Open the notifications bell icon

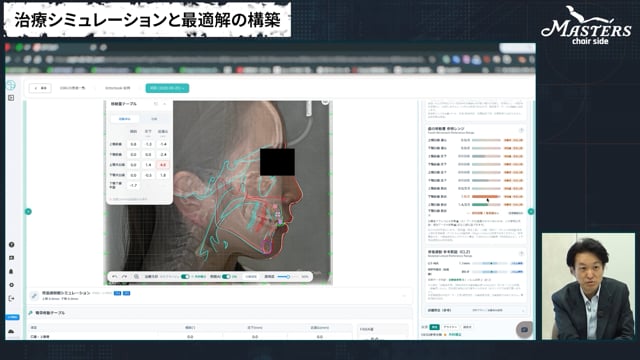click(11, 271)
